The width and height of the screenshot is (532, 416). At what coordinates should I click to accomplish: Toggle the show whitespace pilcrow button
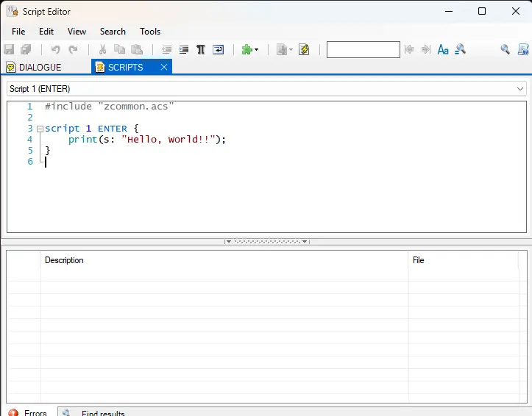[x=200, y=50]
